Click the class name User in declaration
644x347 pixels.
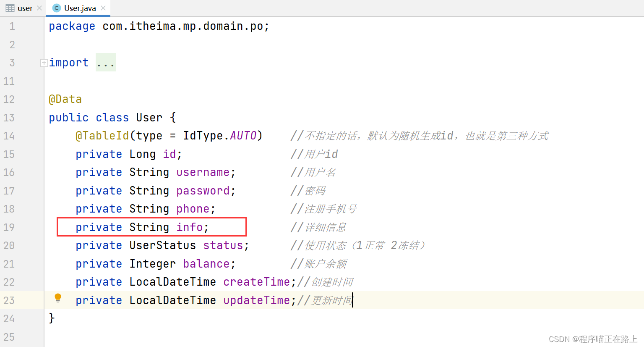click(x=149, y=118)
